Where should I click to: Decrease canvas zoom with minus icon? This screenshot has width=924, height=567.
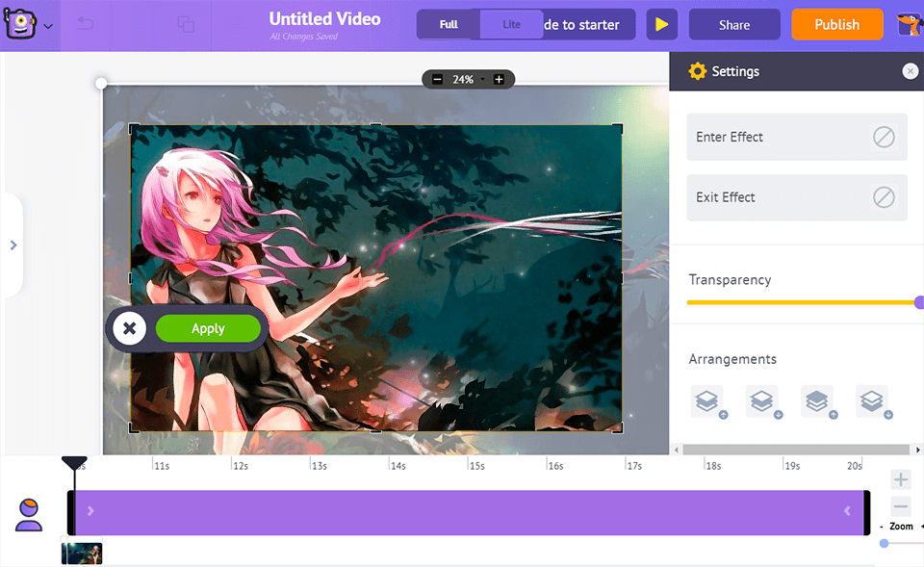pyautogui.click(x=437, y=79)
